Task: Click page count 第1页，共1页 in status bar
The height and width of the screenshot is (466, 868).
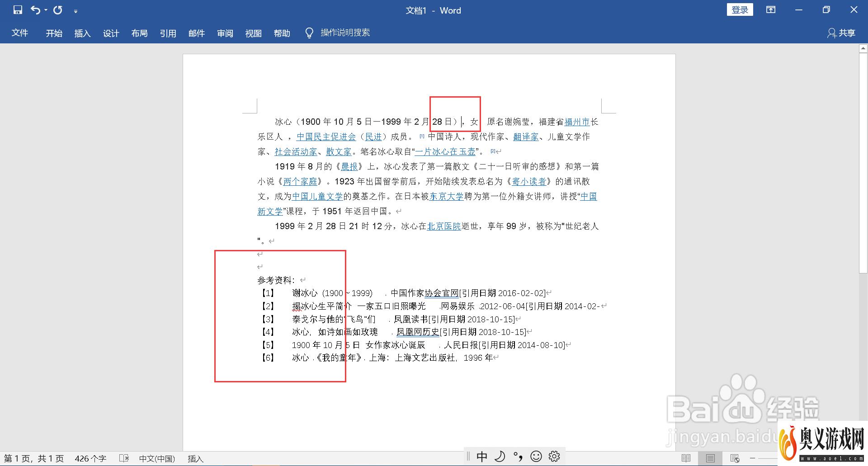Action: click(34, 459)
